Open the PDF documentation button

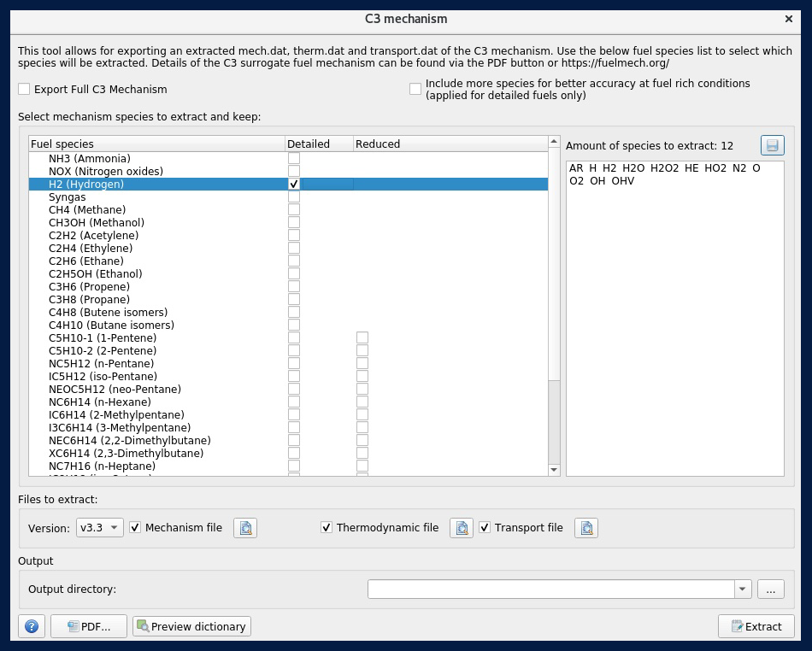pos(89,627)
